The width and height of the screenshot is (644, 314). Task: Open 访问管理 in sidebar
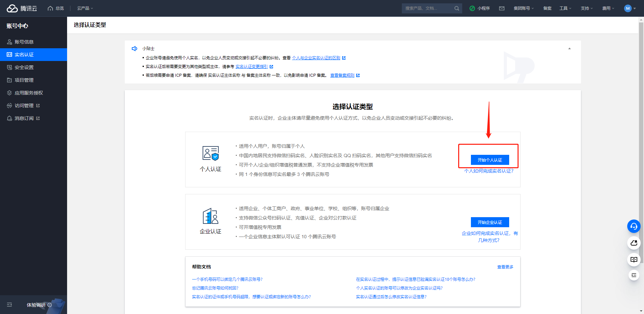(x=34, y=106)
